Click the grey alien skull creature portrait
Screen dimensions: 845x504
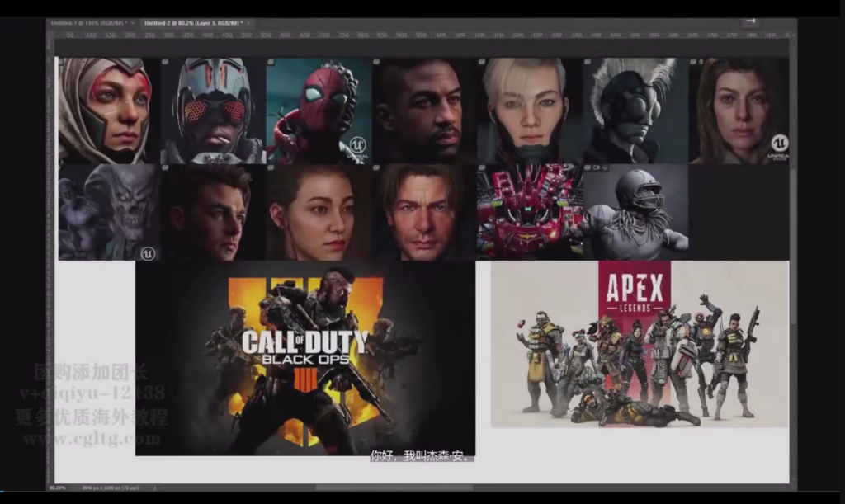(x=110, y=212)
